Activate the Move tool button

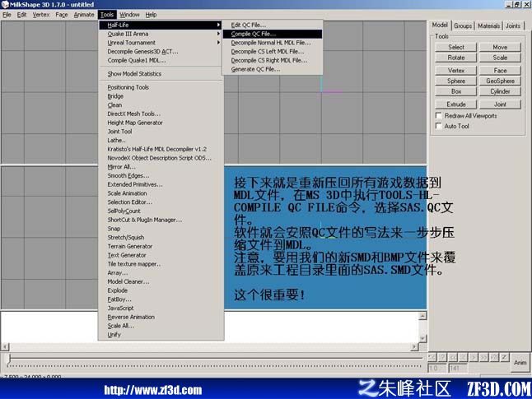[500, 47]
